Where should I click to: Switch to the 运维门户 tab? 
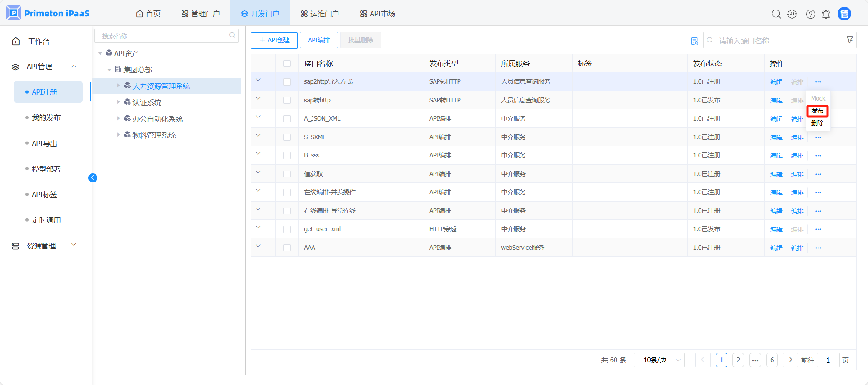click(x=319, y=14)
